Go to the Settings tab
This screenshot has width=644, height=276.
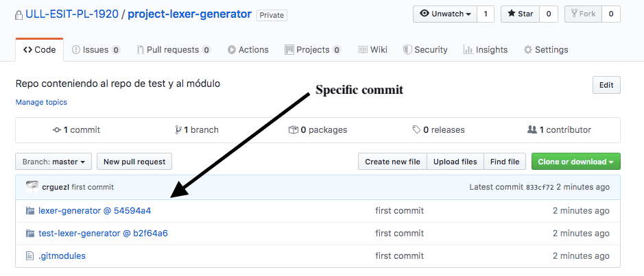(546, 50)
